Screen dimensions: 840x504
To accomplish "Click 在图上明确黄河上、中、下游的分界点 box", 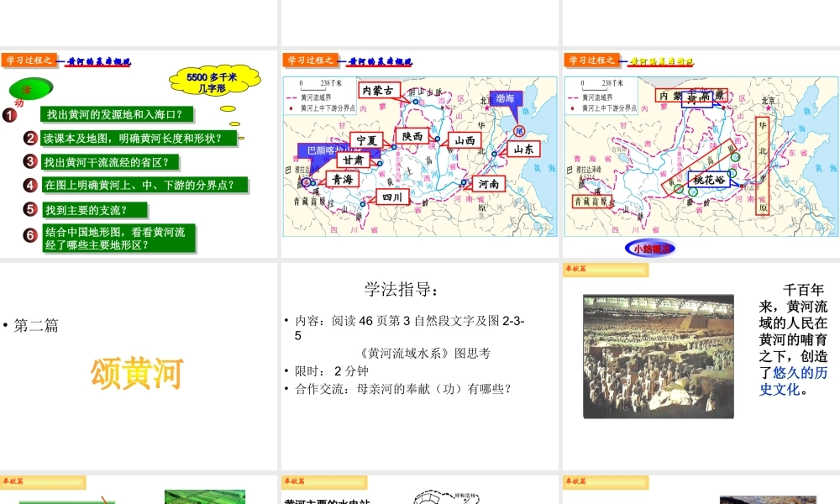I will (x=144, y=185).
